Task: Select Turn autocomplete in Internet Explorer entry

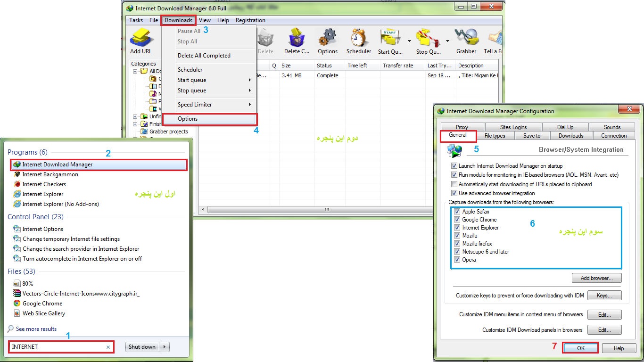Action: tap(82, 259)
